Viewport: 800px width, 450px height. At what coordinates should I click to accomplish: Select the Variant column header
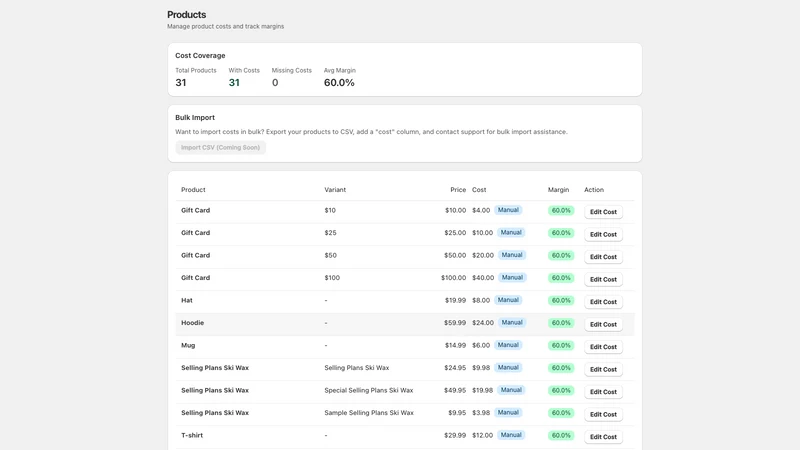(335, 190)
